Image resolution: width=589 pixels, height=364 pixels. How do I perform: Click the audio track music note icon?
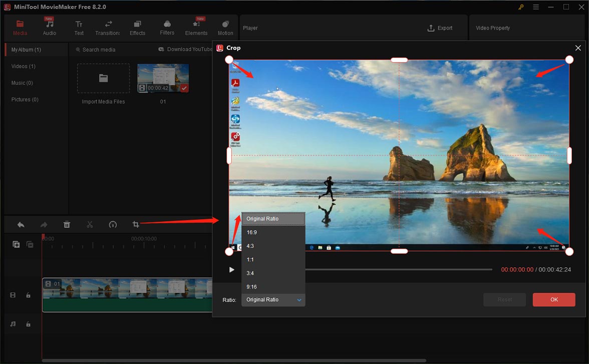coord(13,324)
